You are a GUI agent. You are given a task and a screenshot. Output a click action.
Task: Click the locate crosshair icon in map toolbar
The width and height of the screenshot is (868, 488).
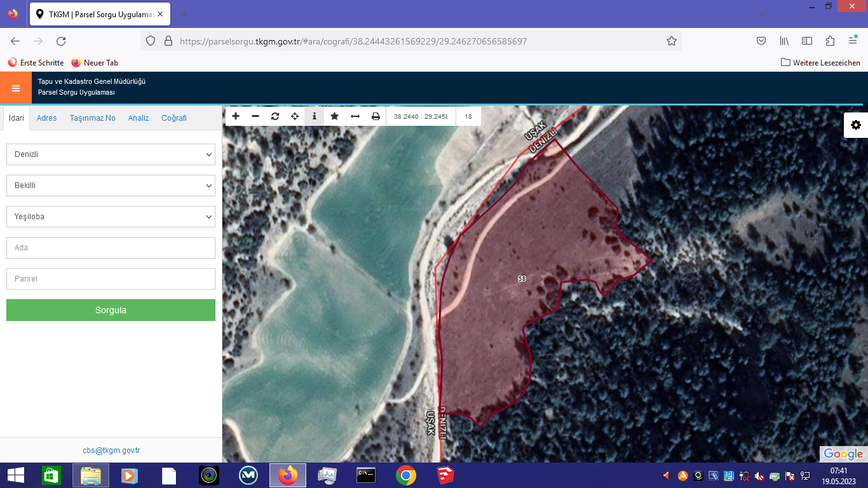(x=295, y=116)
